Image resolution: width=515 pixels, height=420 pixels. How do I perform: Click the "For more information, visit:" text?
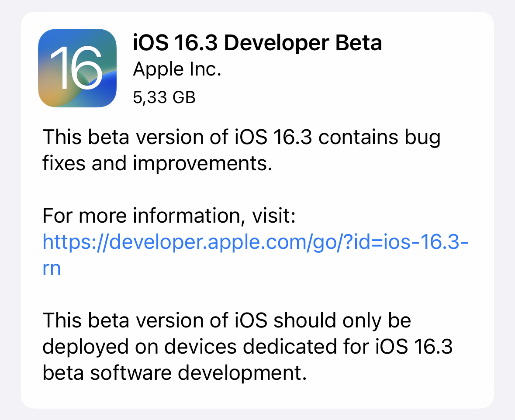tap(169, 217)
